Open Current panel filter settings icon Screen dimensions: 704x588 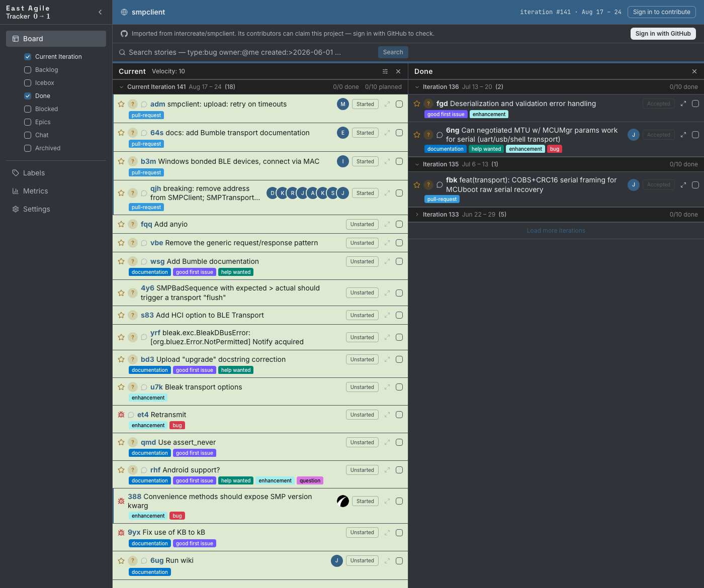coord(385,71)
